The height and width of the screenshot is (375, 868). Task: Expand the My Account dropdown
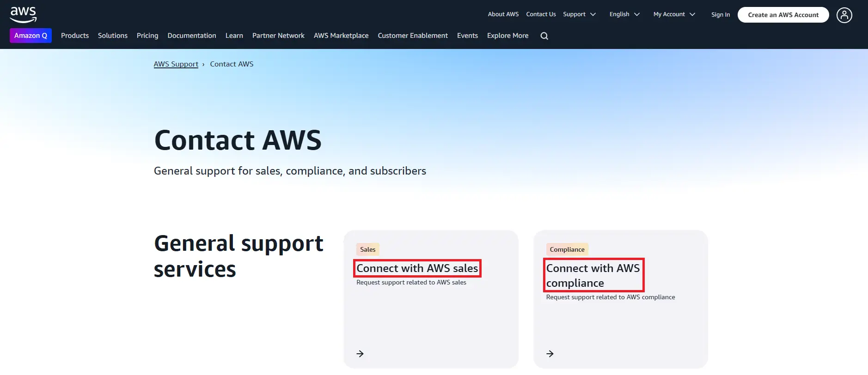674,14
